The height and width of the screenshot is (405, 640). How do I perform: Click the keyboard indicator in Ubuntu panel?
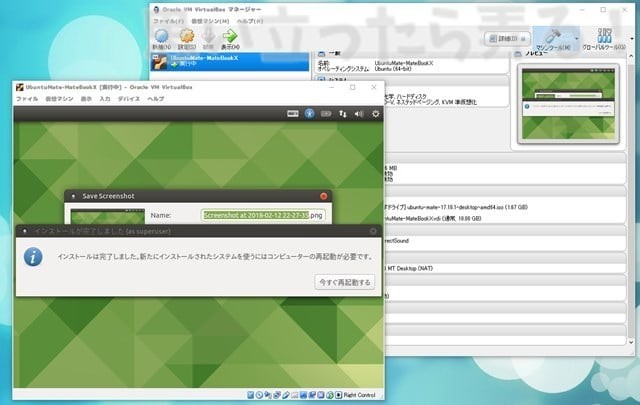click(x=293, y=114)
